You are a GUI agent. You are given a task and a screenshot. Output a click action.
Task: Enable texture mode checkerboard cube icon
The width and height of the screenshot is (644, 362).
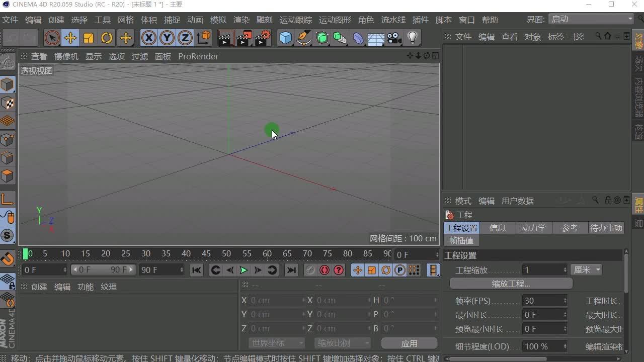point(8,103)
